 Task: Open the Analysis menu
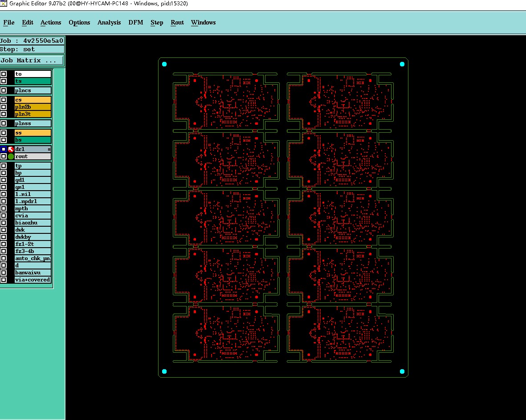(109, 22)
